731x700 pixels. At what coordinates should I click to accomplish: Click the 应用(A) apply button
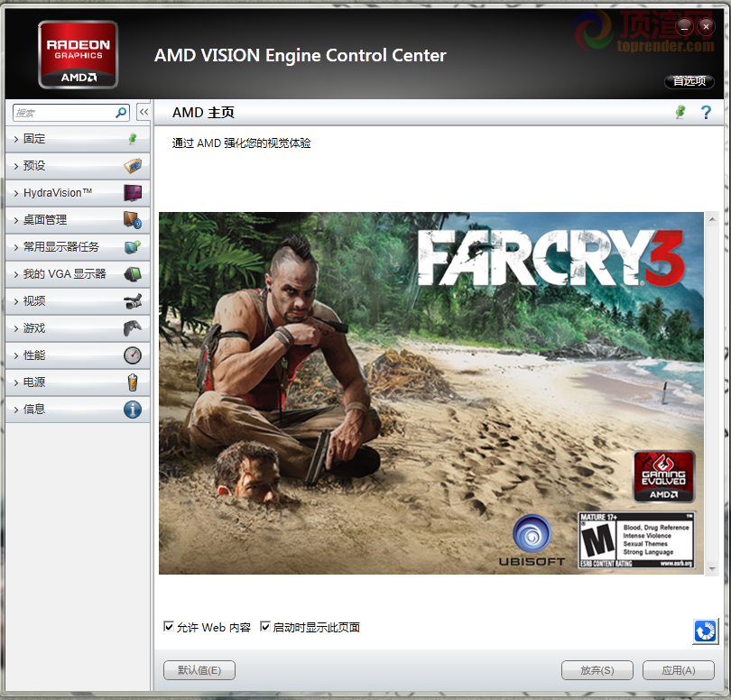click(679, 670)
